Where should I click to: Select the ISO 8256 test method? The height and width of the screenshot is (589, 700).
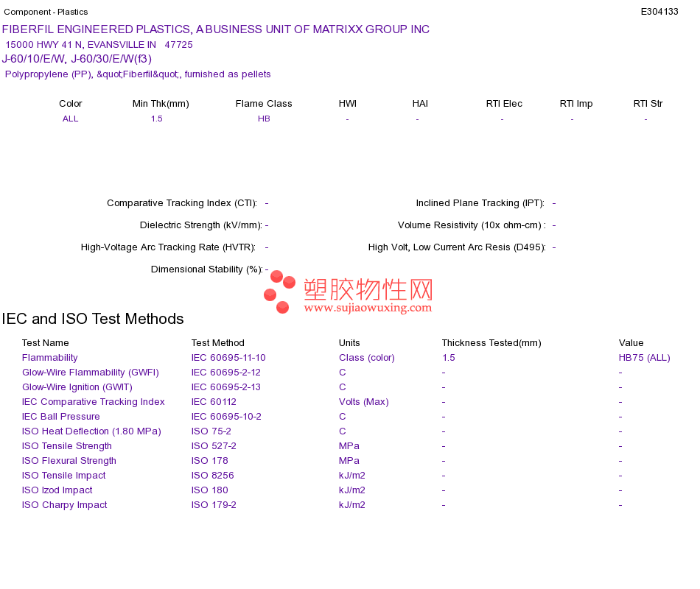212,476
